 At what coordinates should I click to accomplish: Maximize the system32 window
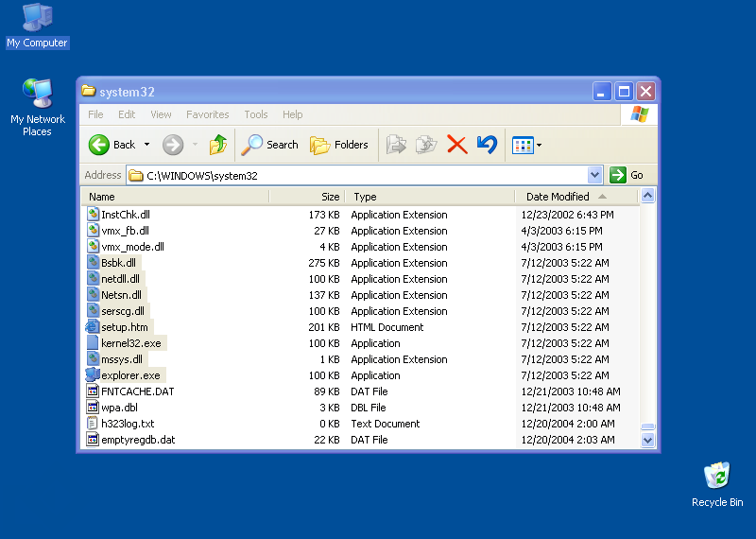click(624, 91)
